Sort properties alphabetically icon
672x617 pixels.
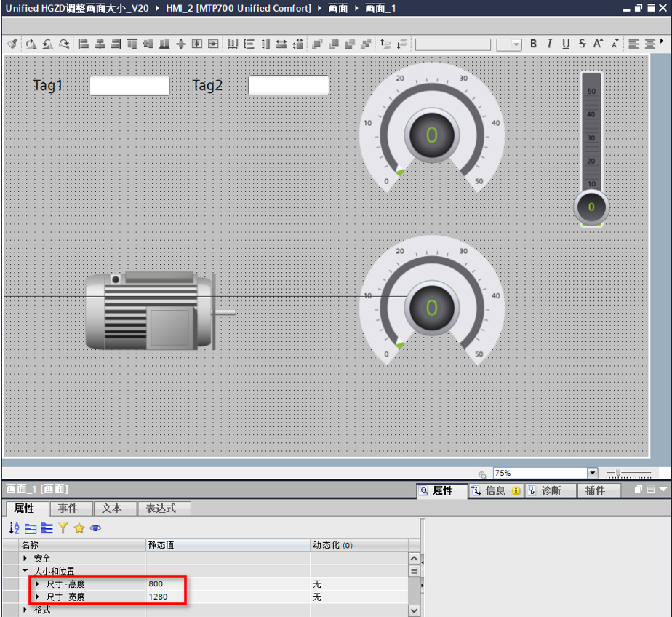(14, 528)
